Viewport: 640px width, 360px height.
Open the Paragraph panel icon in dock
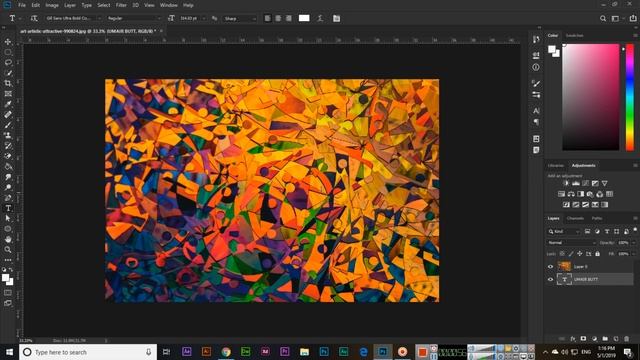coord(536,122)
